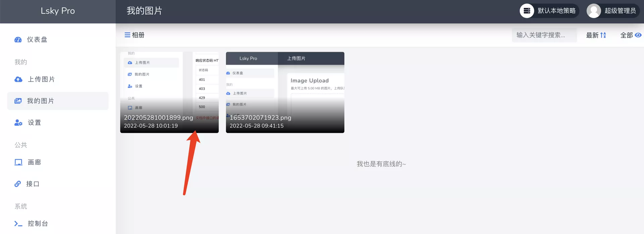
Task: Click the API link chain icon
Action: tap(18, 184)
